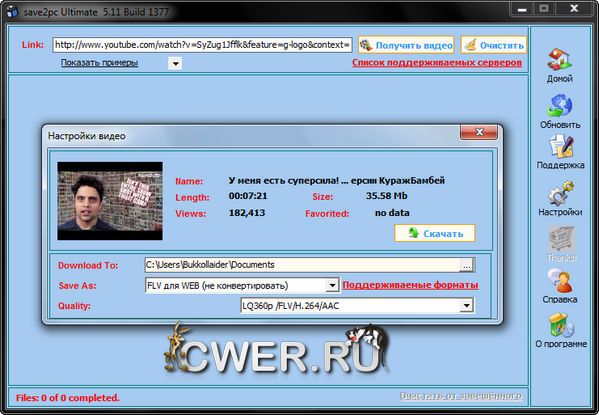Click the 182,413 views value

pos(247,213)
